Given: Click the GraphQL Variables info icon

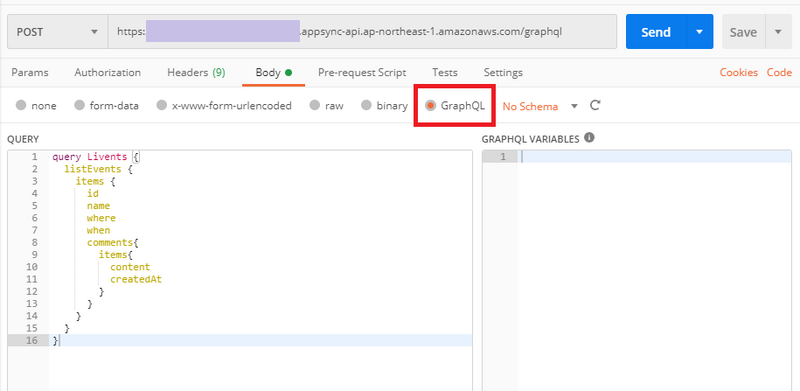Looking at the screenshot, I should click(x=589, y=138).
